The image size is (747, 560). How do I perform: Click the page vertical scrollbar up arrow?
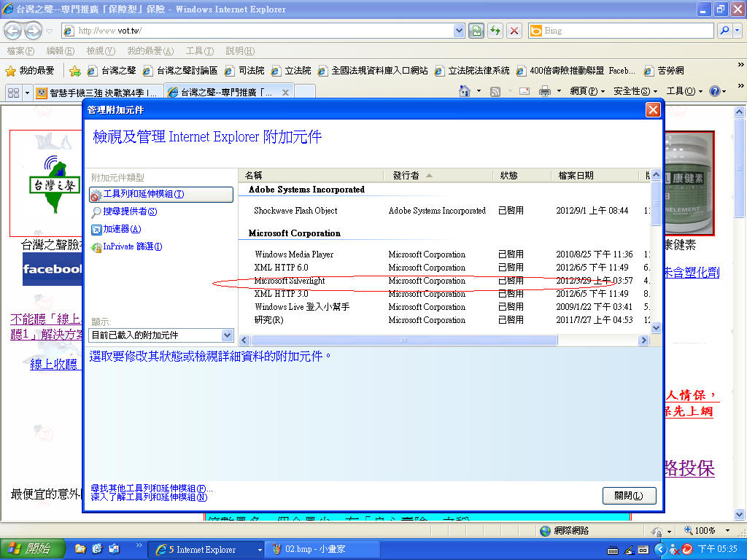pyautogui.click(x=740, y=112)
